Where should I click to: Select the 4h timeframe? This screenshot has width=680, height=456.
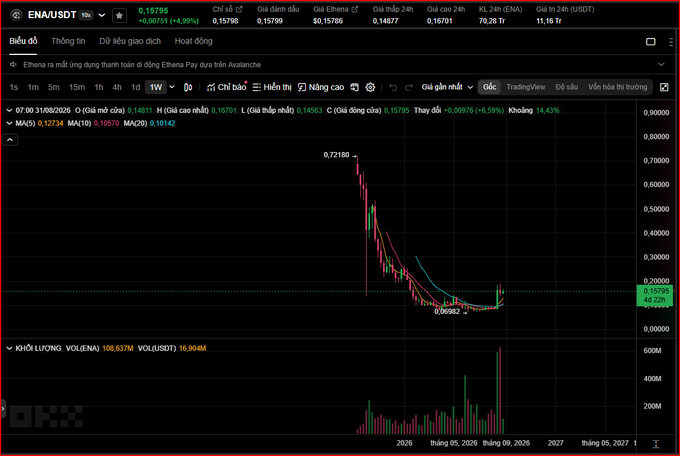pos(117,87)
